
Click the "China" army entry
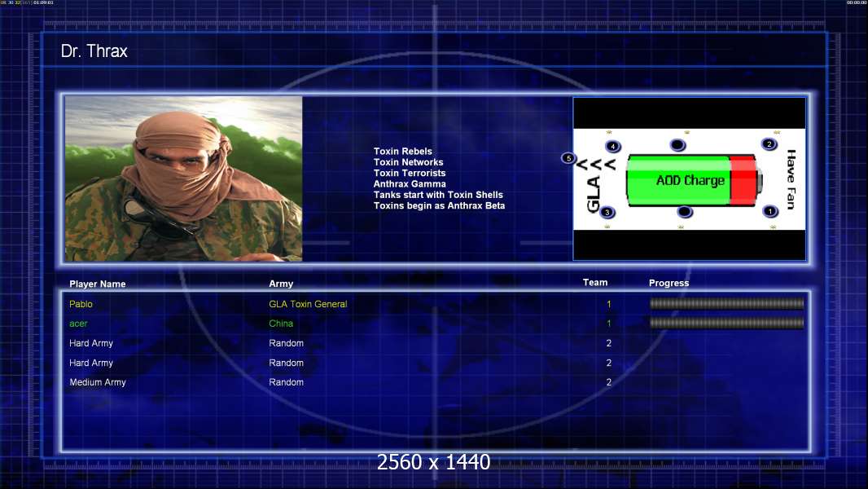[281, 324]
